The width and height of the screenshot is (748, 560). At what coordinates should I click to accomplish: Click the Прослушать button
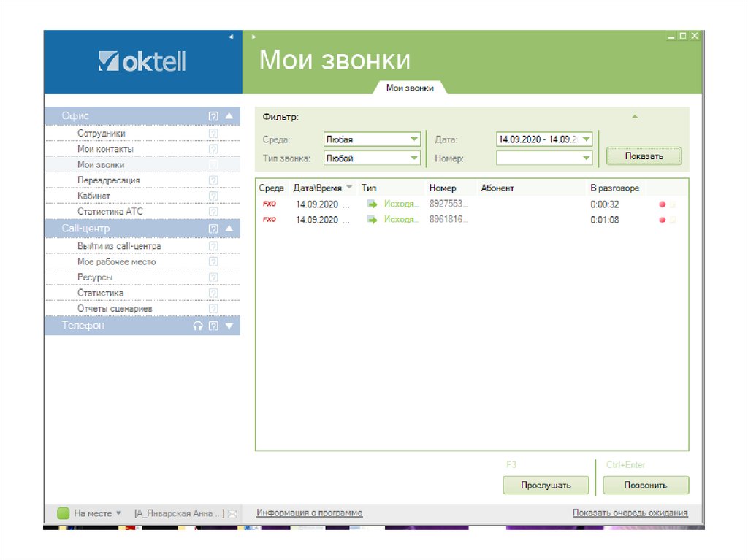click(x=546, y=485)
